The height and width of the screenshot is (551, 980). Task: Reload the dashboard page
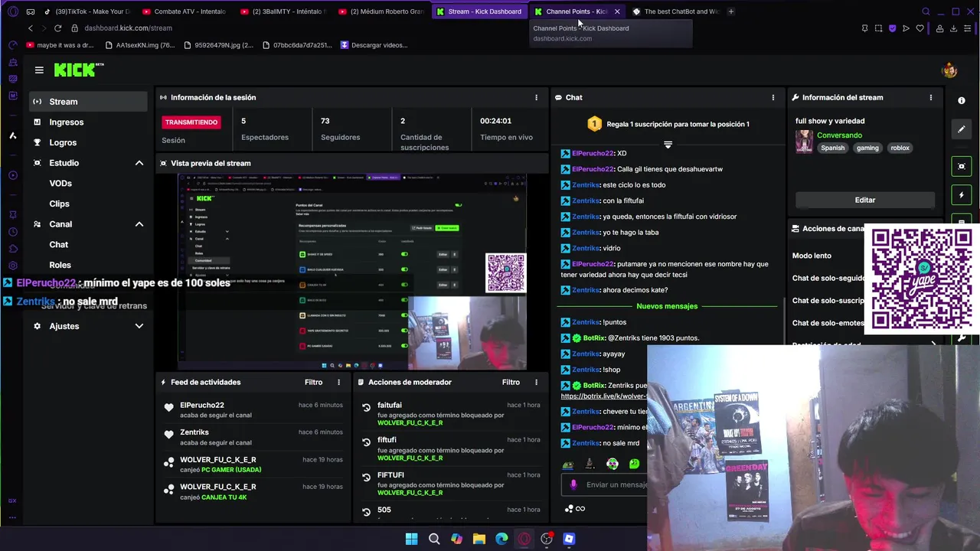pos(57,28)
